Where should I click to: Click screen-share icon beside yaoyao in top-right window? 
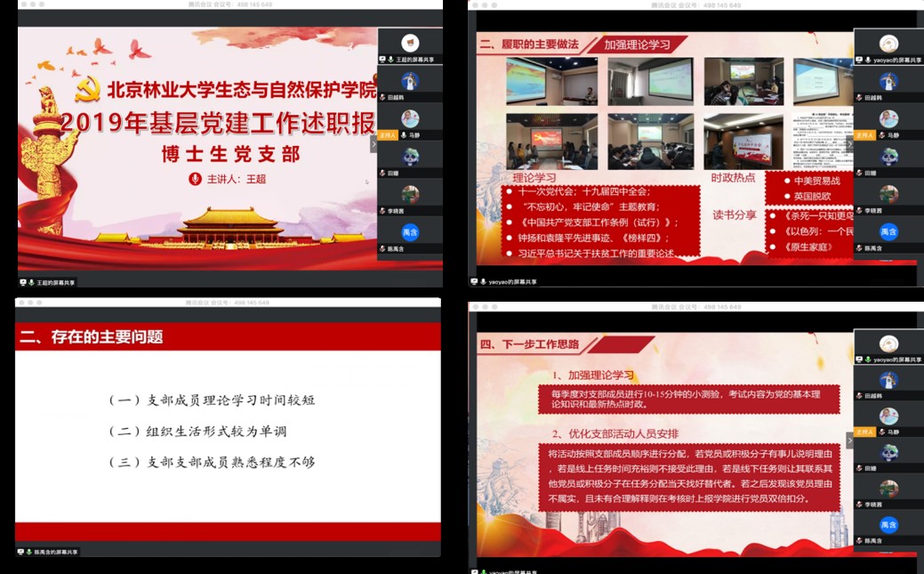pyautogui.click(x=860, y=60)
